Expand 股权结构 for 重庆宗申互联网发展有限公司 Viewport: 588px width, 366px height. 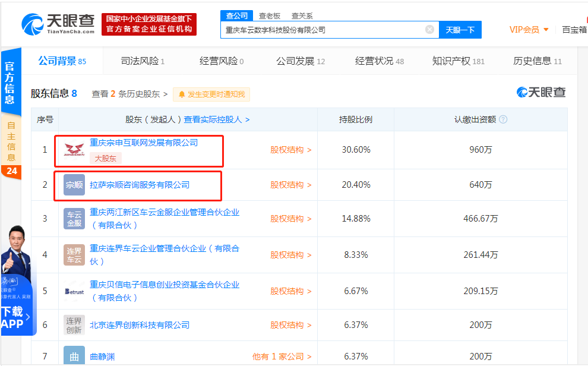coord(288,150)
